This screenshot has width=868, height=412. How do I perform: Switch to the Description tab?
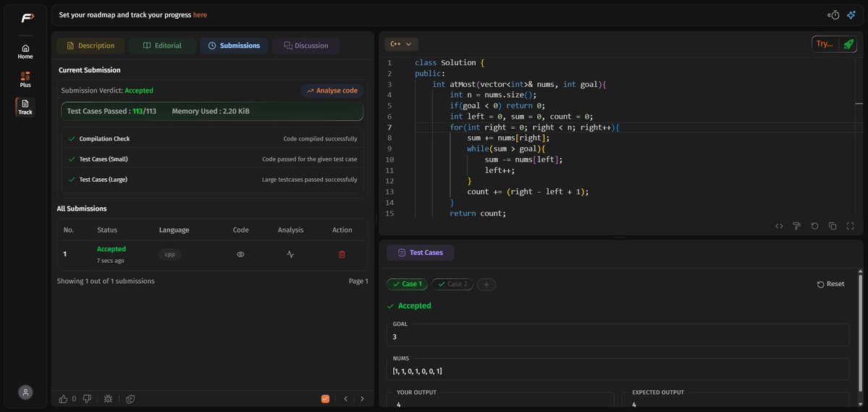pyautogui.click(x=90, y=46)
